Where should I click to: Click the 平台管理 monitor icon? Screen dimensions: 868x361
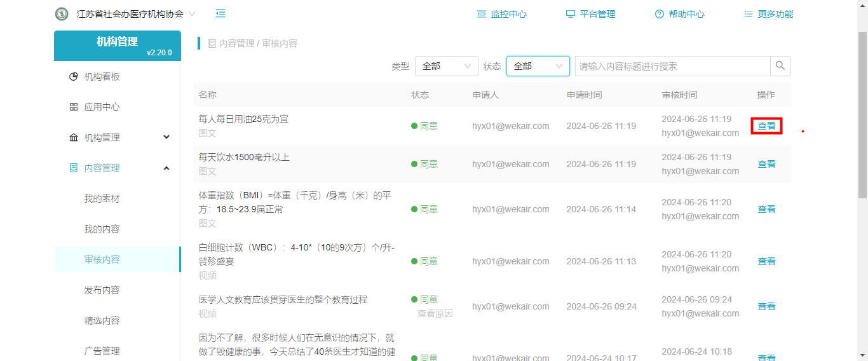571,14
